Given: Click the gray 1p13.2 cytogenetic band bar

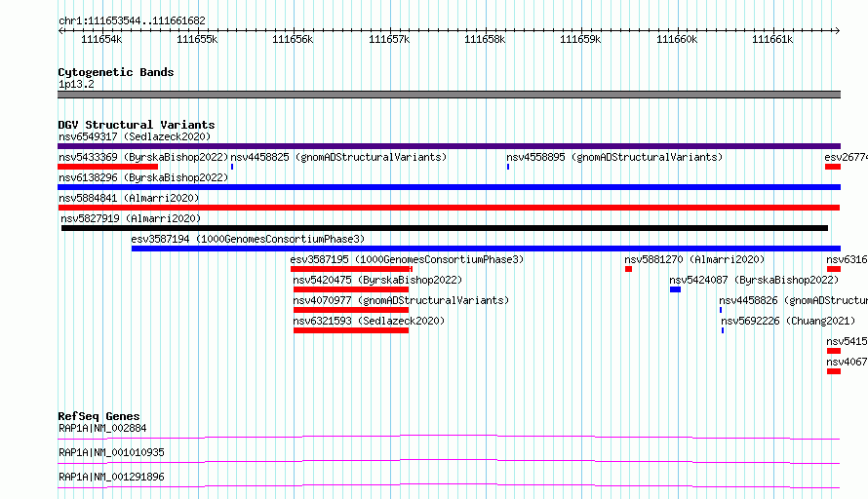Looking at the screenshot, I should click(x=449, y=95).
